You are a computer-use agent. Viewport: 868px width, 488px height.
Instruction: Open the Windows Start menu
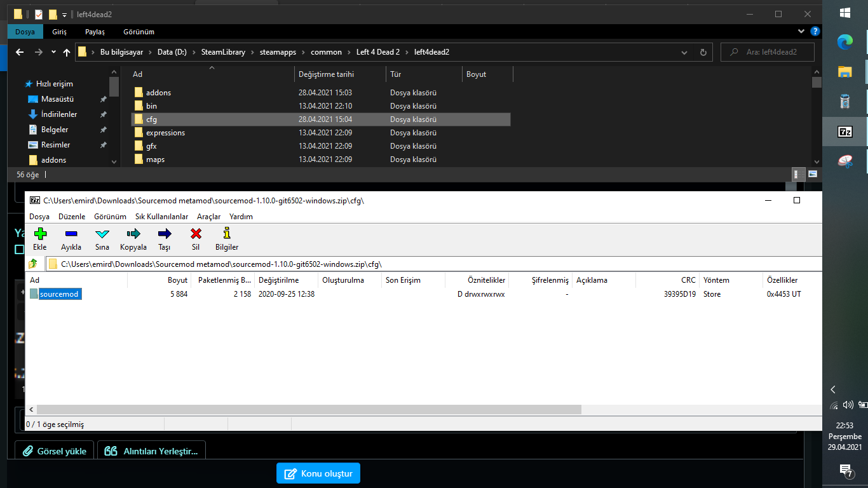tap(845, 13)
